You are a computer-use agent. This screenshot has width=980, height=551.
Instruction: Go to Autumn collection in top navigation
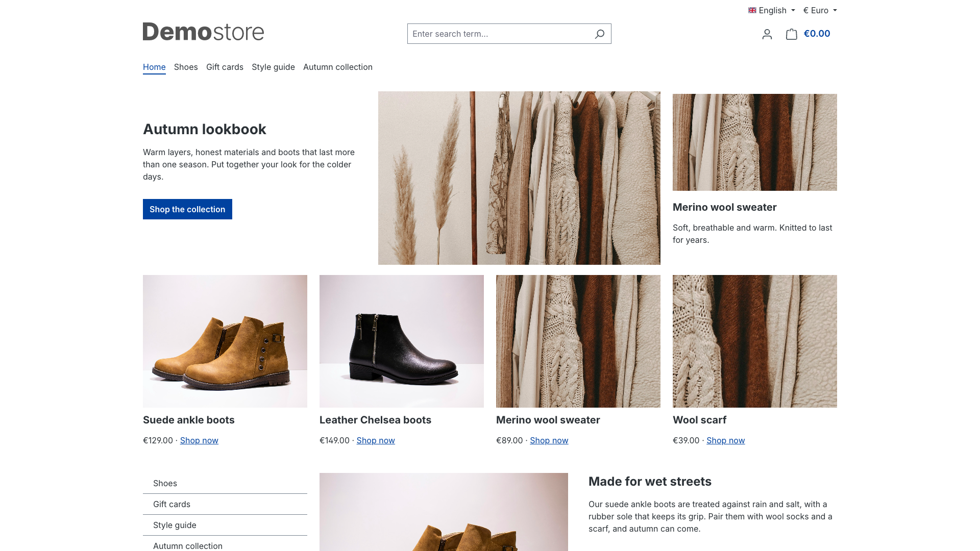pyautogui.click(x=338, y=67)
